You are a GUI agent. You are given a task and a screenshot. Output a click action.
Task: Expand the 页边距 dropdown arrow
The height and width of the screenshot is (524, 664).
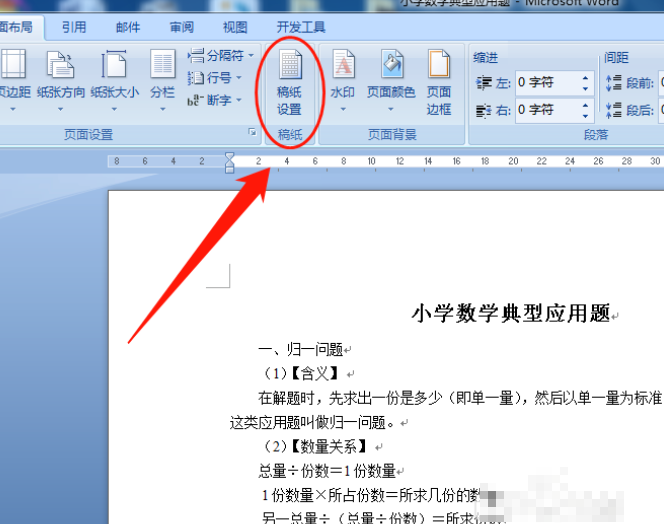(13, 109)
